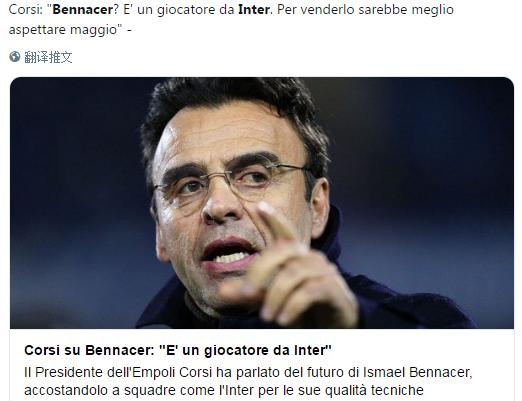Click the dark blue background left of the man
Image resolution: width=522 pixels, height=401 pixels.
(x=73, y=200)
